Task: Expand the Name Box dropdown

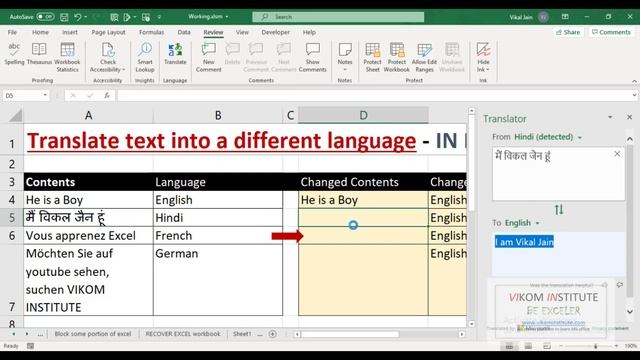Action: pyautogui.click(x=45, y=95)
